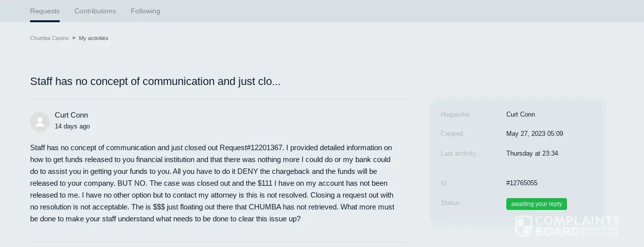Click request ID #12765055

point(522,183)
